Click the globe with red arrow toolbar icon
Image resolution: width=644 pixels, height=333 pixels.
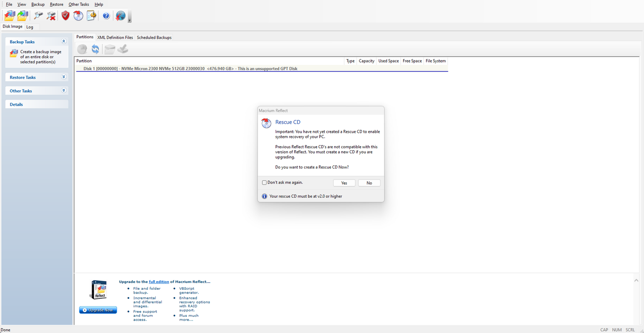[120, 16]
